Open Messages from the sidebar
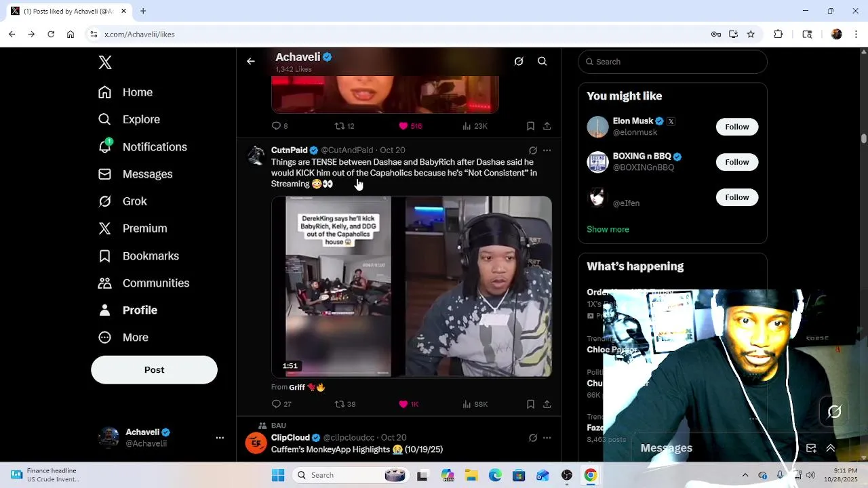The width and height of the screenshot is (868, 488). click(x=135, y=174)
